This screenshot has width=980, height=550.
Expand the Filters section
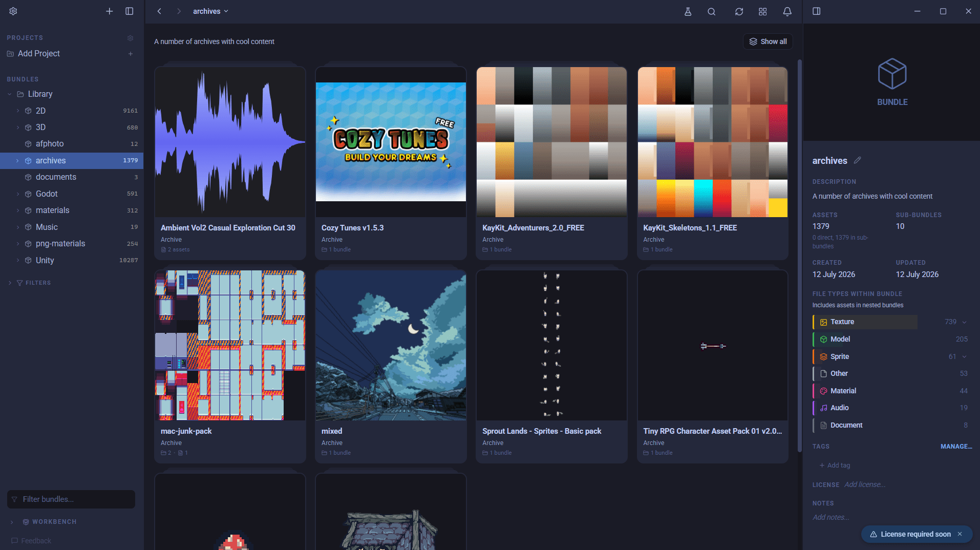pos(10,283)
